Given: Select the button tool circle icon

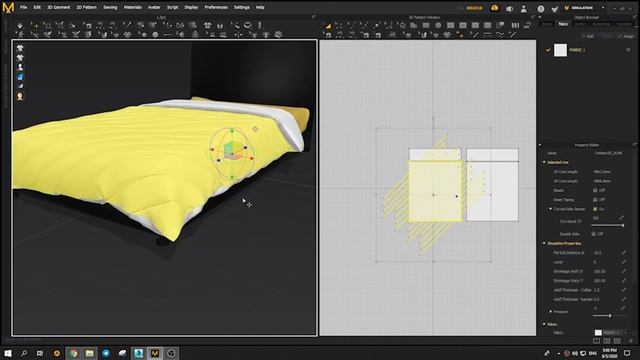Looking at the screenshot, I should click(x=156, y=35).
